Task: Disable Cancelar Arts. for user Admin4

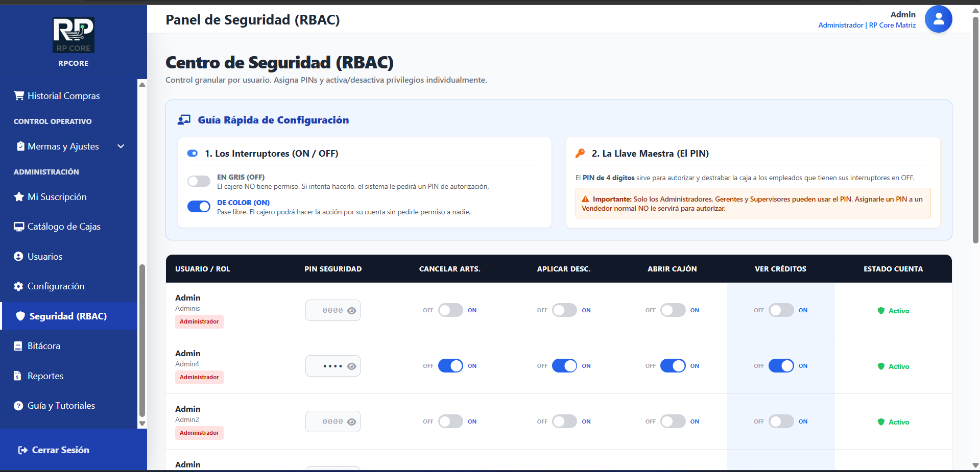Action: pos(450,366)
